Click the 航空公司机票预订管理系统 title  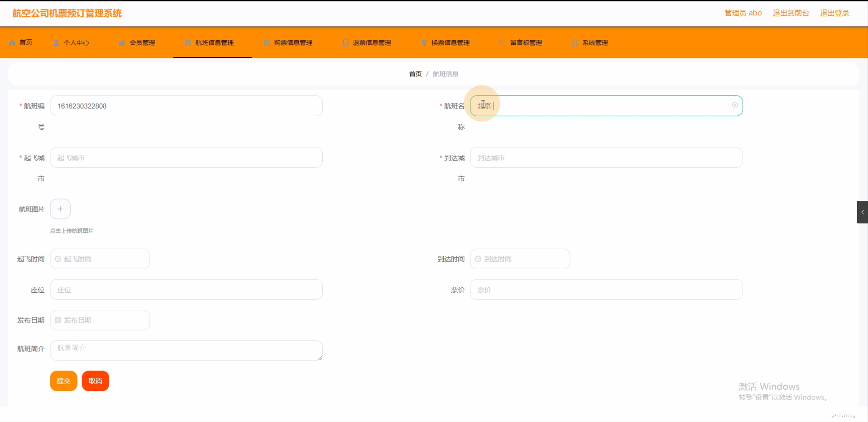(x=67, y=14)
